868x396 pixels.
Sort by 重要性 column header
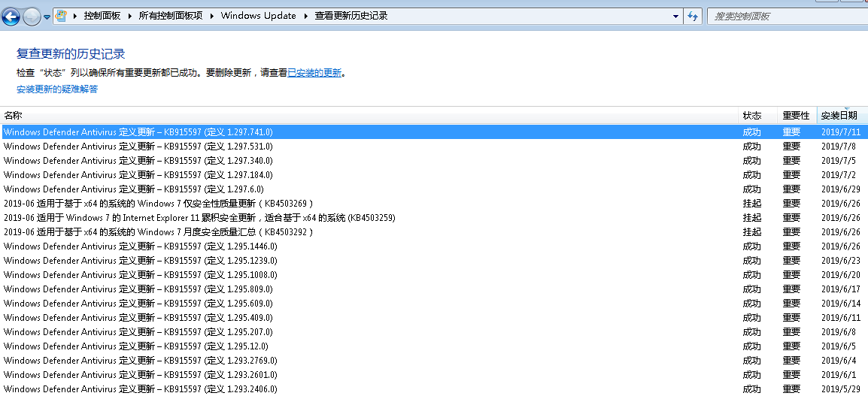(797, 116)
